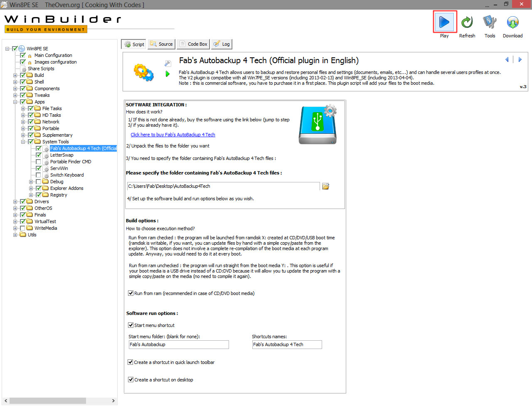The width and height of the screenshot is (532, 408).
Task: Click the Shortcuts names input field
Action: coord(287,344)
